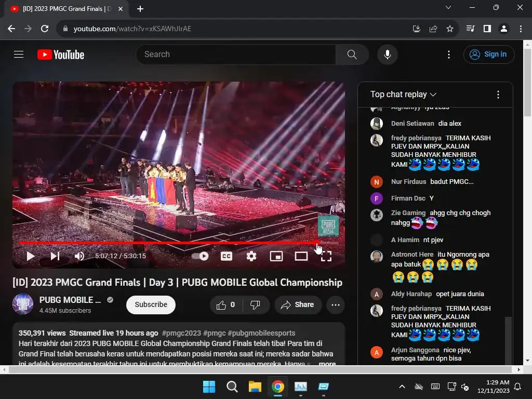Reload the page
This screenshot has height=399, width=532.
point(45,29)
